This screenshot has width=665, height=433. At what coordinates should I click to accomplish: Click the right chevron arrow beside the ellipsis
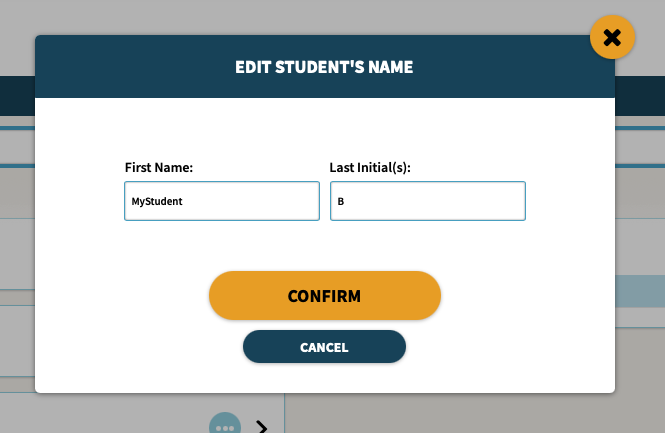tap(262, 427)
